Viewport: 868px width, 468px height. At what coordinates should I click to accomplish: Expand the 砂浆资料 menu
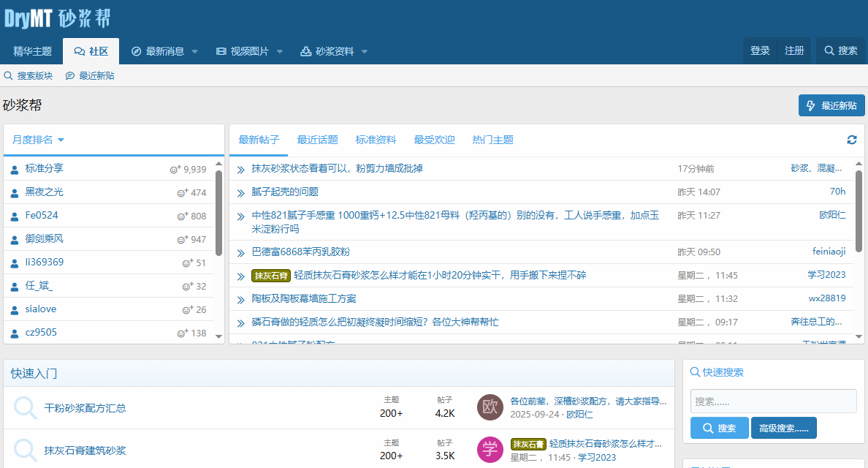(x=332, y=50)
